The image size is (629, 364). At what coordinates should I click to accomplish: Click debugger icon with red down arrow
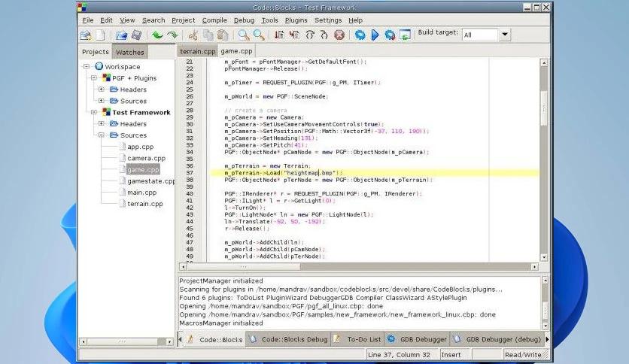(x=279, y=35)
